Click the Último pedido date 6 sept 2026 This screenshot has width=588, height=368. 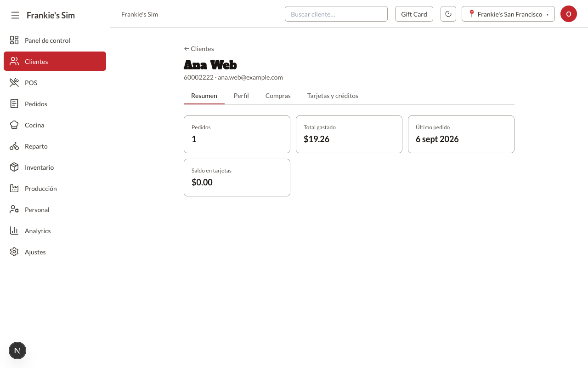(437, 139)
